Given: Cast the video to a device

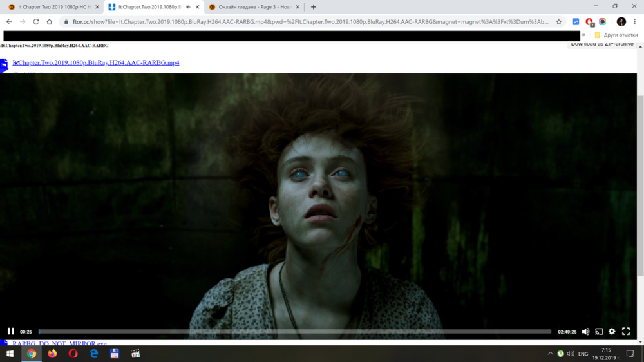Looking at the screenshot, I should click(x=599, y=332).
